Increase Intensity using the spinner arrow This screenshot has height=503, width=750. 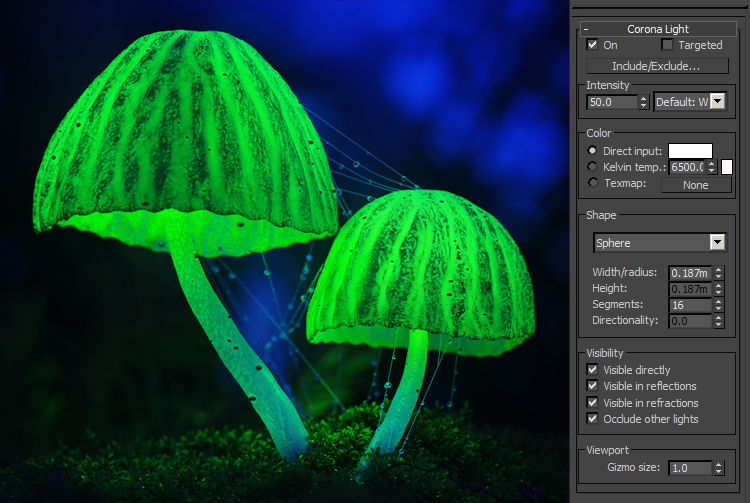[644, 98]
